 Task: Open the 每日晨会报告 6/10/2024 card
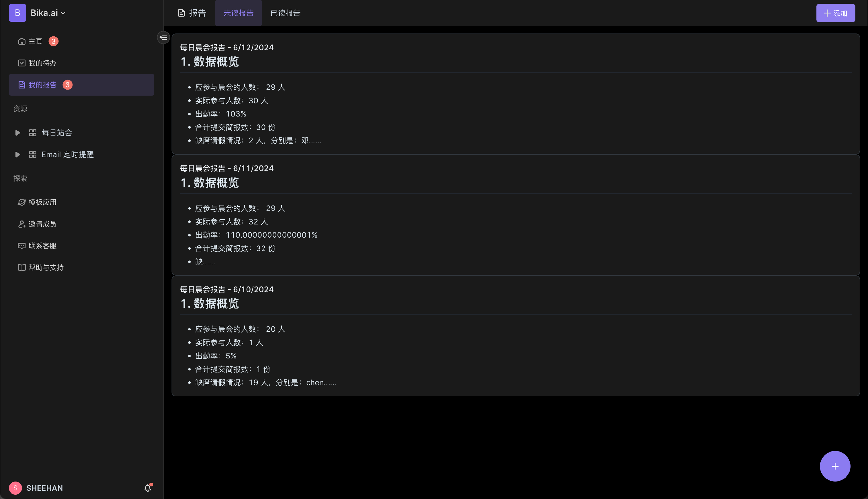click(x=515, y=336)
